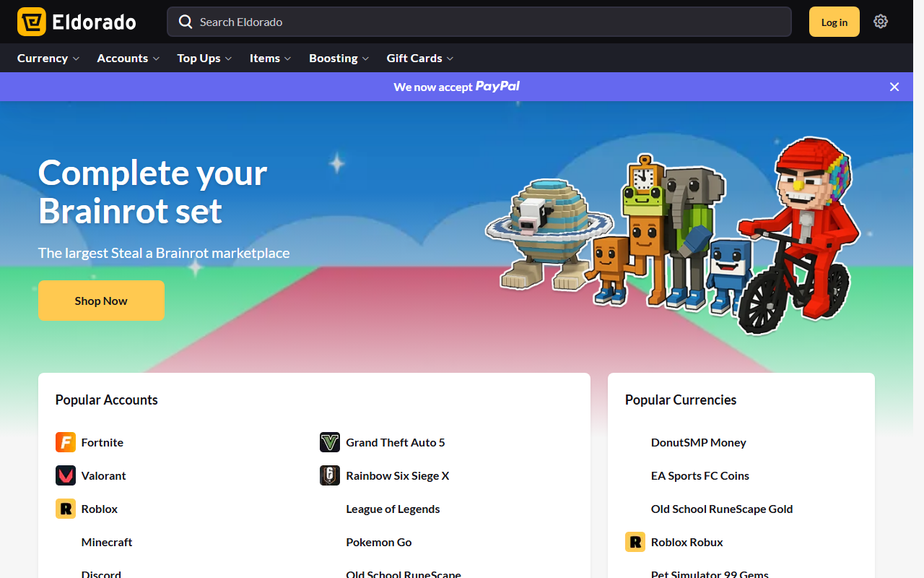The image size is (924, 578).
Task: Focus the Search Eldorado field
Action: coord(479,22)
